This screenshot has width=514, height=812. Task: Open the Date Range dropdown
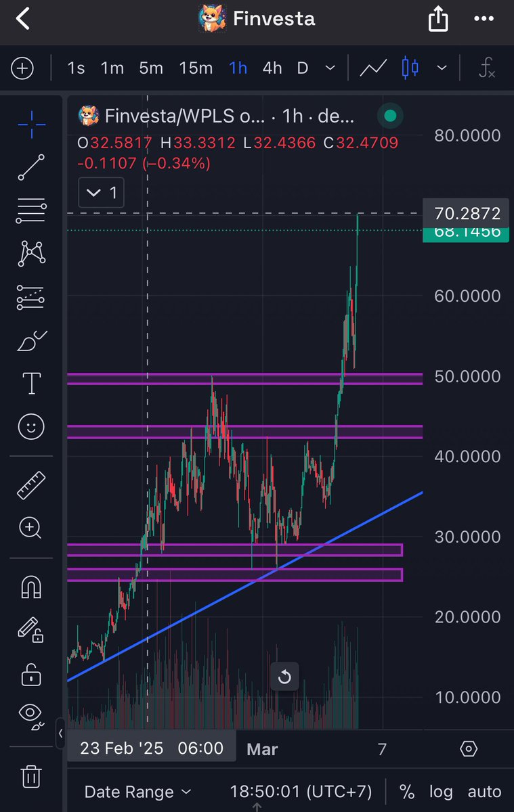(137, 791)
